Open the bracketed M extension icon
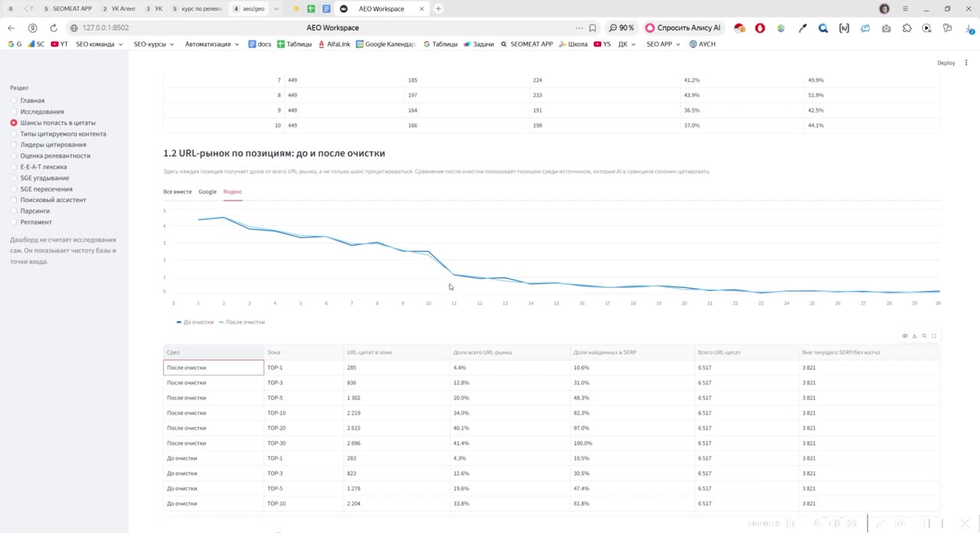Viewport: 980px width, 533px height. pyautogui.click(x=844, y=28)
